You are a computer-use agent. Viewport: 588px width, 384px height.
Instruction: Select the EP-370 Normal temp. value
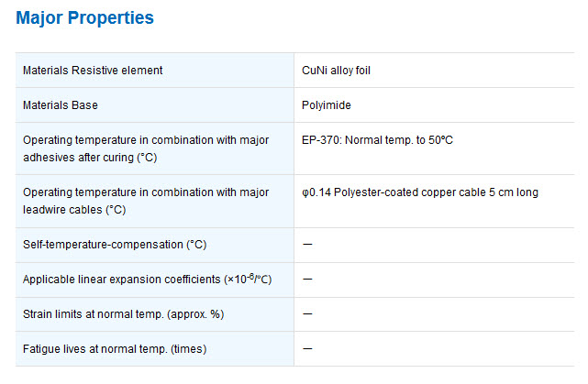pyautogui.click(x=377, y=140)
